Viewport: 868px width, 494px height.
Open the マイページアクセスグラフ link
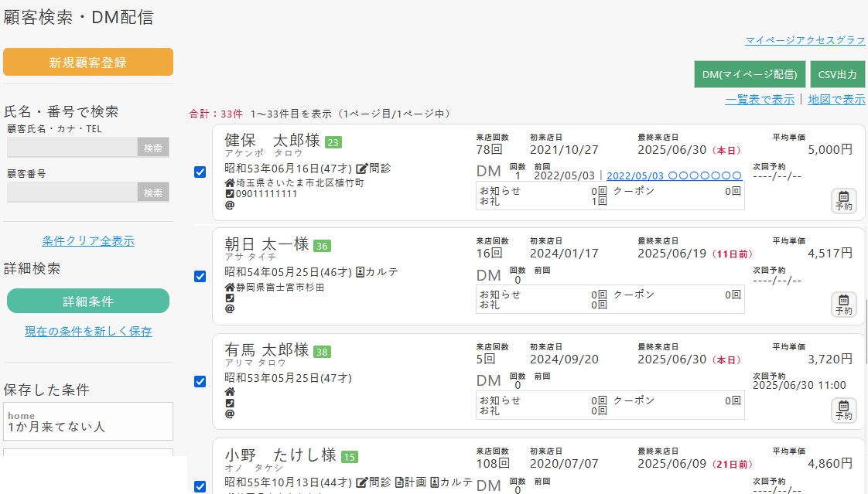pyautogui.click(x=805, y=41)
